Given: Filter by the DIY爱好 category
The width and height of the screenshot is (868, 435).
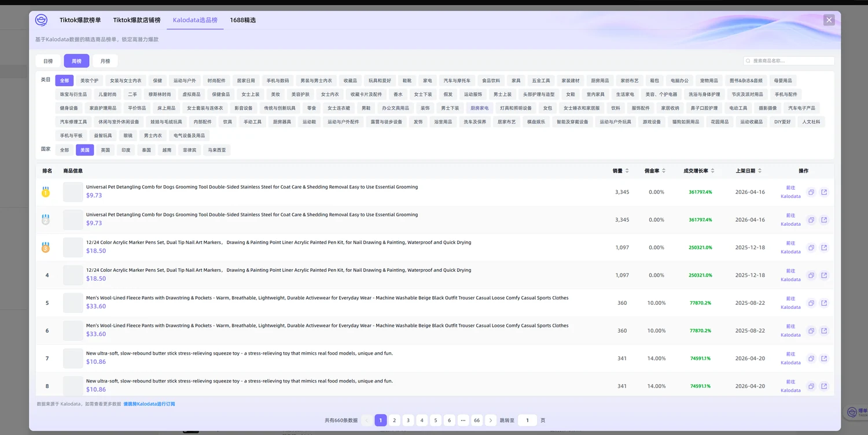Looking at the screenshot, I should click(x=782, y=122).
